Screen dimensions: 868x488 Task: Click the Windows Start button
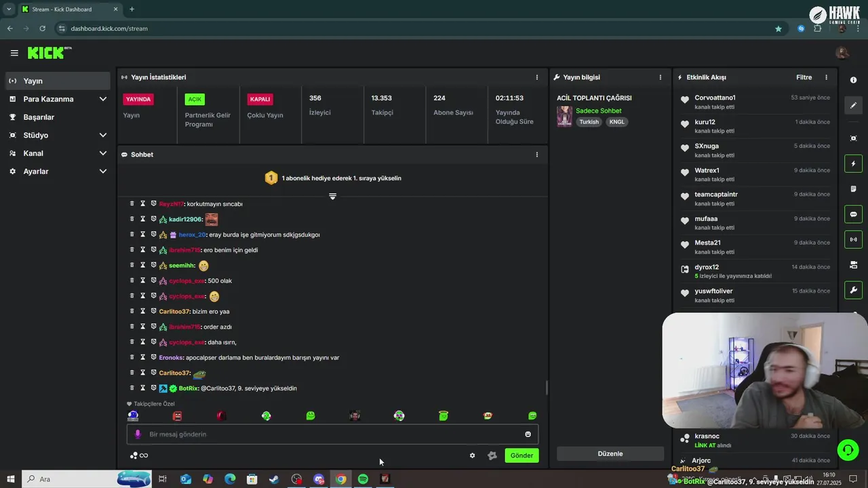point(10,479)
